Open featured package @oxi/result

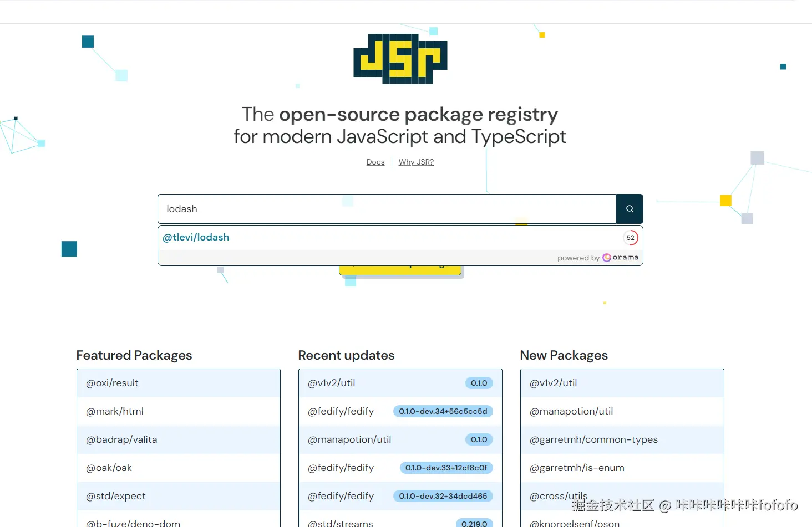pyautogui.click(x=179, y=383)
